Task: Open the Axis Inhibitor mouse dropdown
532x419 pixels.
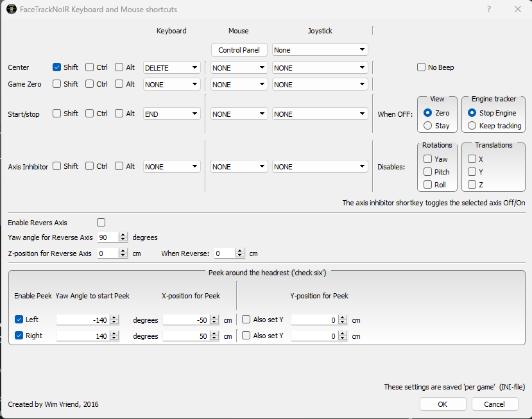Action: click(239, 167)
